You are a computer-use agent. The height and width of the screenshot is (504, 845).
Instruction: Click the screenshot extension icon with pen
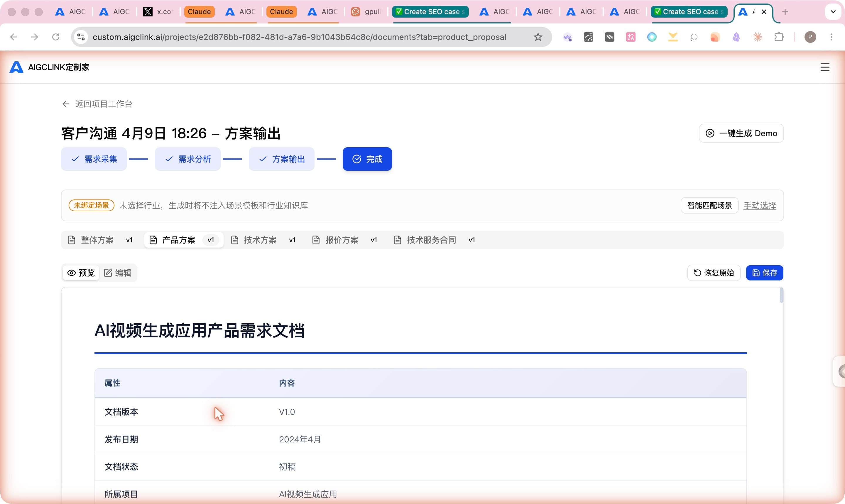coord(589,37)
